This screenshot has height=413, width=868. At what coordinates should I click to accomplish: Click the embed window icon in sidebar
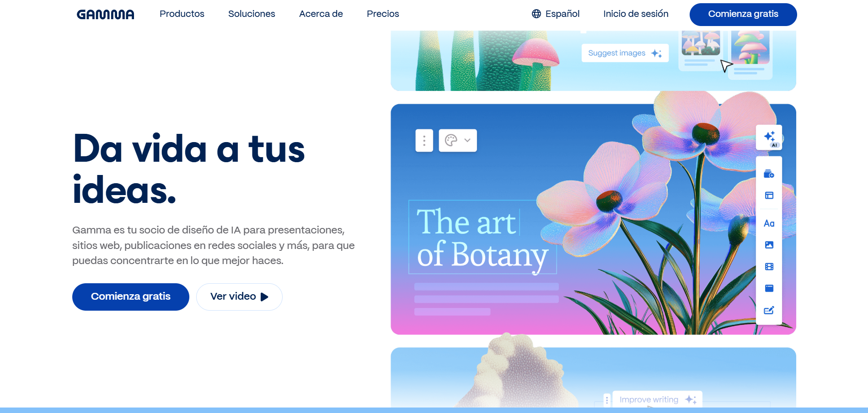[x=769, y=288]
